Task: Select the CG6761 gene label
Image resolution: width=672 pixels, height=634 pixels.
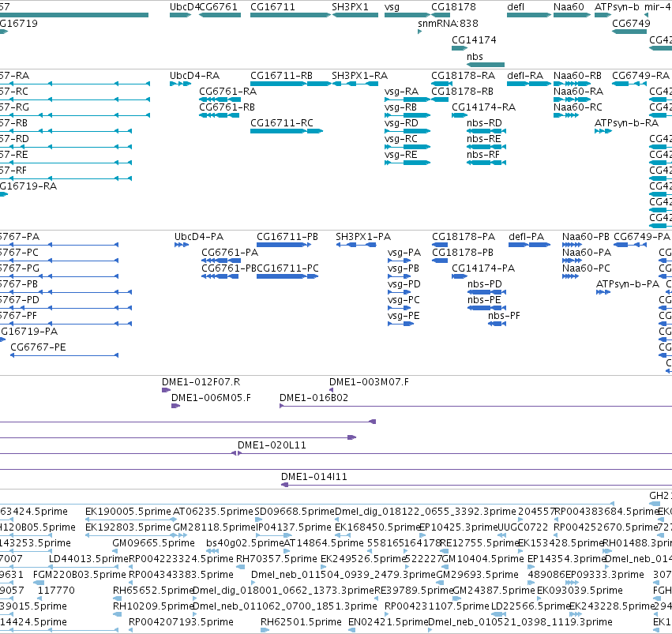Action: (219, 7)
